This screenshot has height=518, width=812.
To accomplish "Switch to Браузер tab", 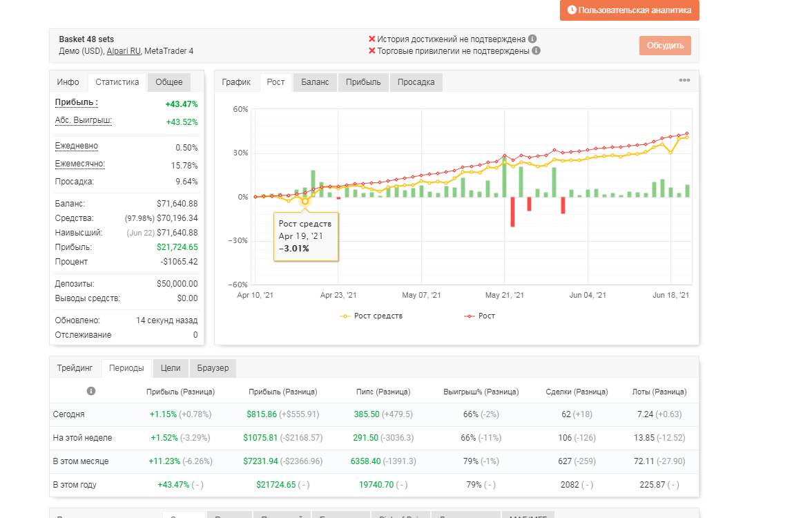I will point(213,367).
